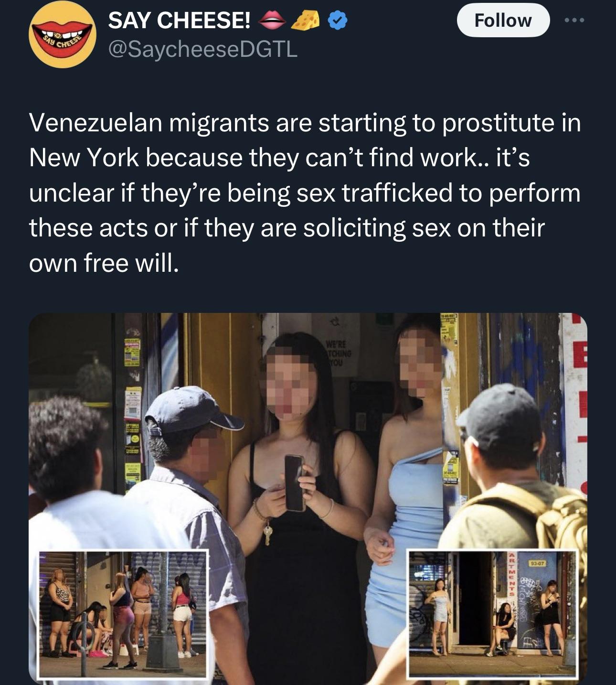The height and width of the screenshot is (685, 616).
Task: Click the blue verified checkmark badge
Action: pos(337,21)
